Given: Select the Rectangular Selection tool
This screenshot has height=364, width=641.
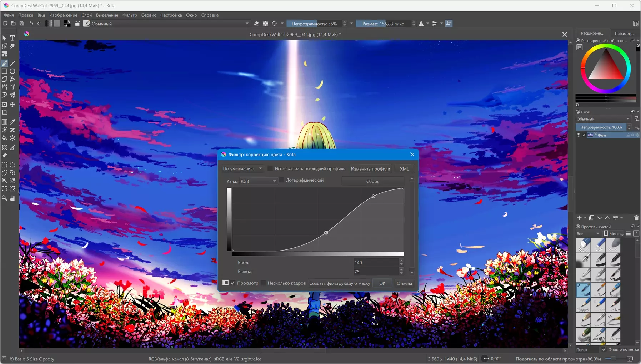Looking at the screenshot, I should point(5,165).
